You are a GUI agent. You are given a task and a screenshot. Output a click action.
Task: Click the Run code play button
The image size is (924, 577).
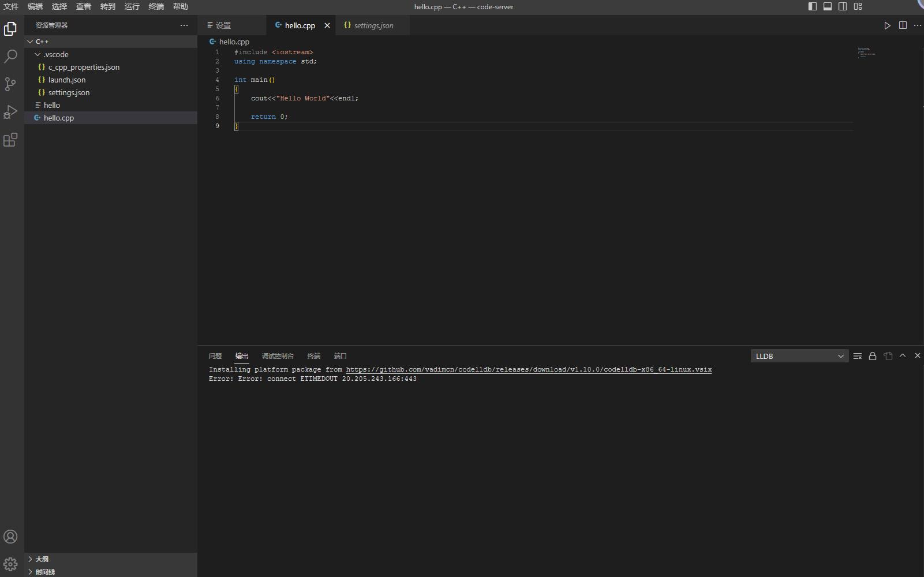(x=887, y=25)
